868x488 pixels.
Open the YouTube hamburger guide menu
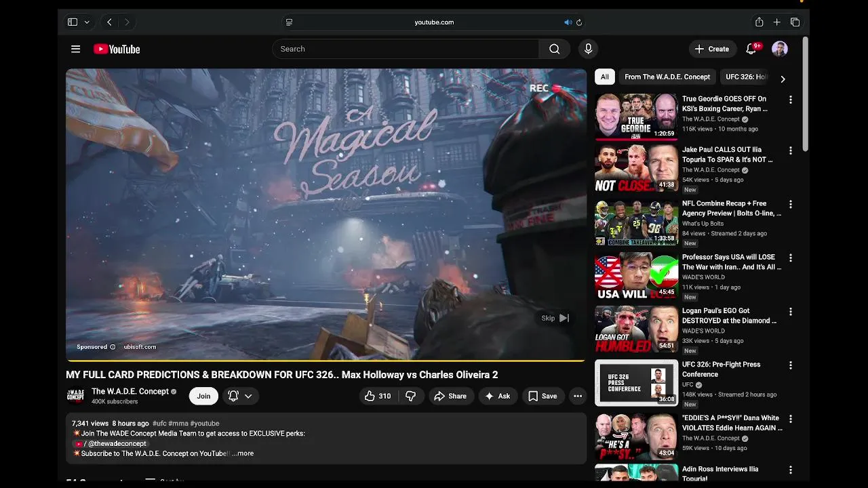click(76, 49)
